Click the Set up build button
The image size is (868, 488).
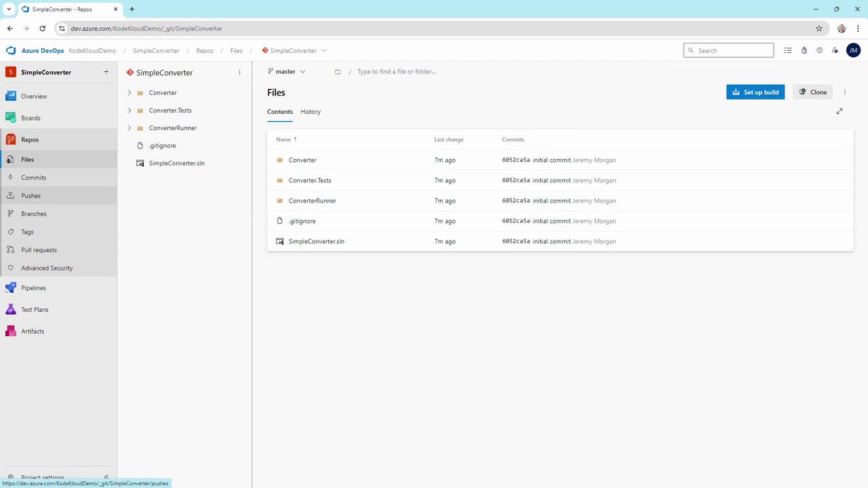coord(755,92)
